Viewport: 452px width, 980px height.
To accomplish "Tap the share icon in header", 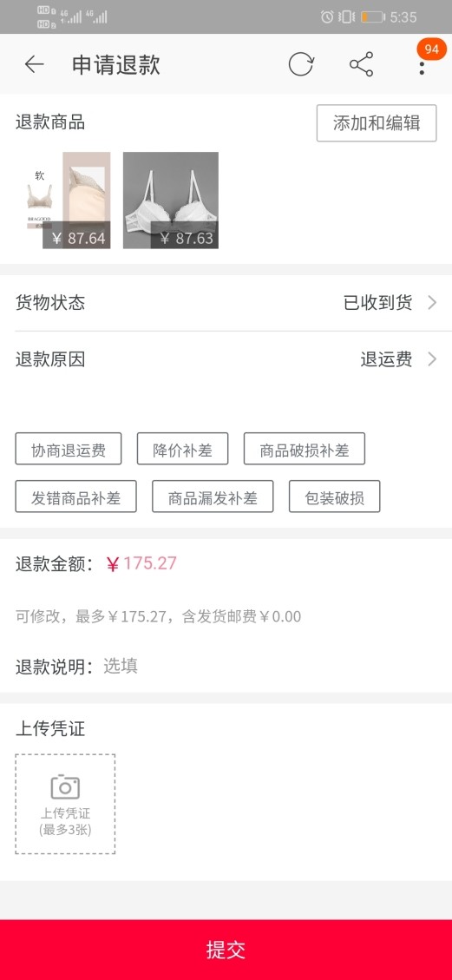I will (x=362, y=64).
